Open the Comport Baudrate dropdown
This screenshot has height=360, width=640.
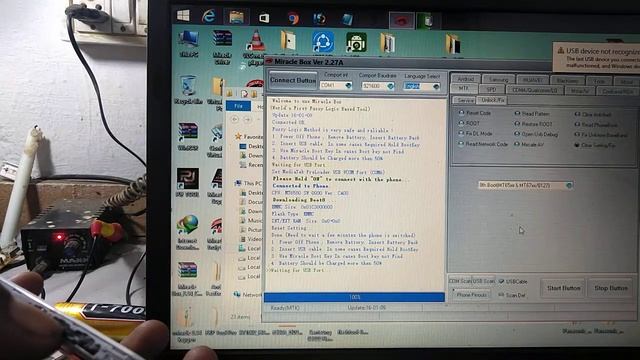click(390, 86)
